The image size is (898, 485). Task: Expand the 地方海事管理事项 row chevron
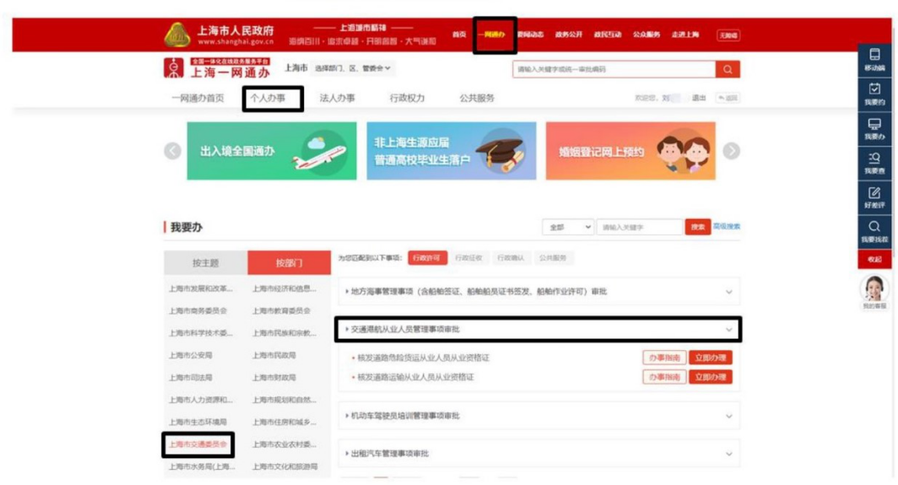[x=729, y=292]
